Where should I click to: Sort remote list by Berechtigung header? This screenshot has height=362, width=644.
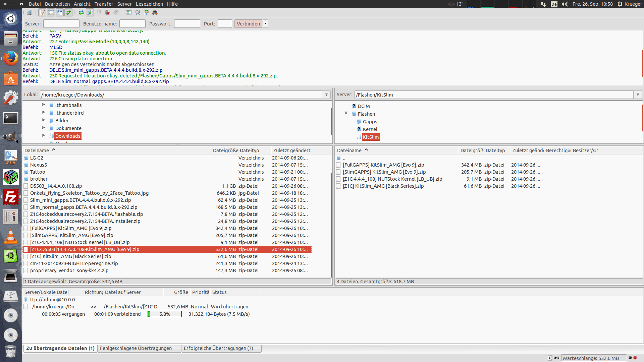coord(558,150)
